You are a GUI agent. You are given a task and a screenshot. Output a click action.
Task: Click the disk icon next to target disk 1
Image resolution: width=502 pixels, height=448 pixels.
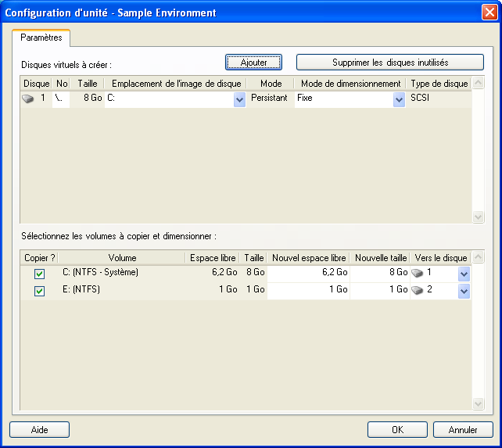(417, 273)
